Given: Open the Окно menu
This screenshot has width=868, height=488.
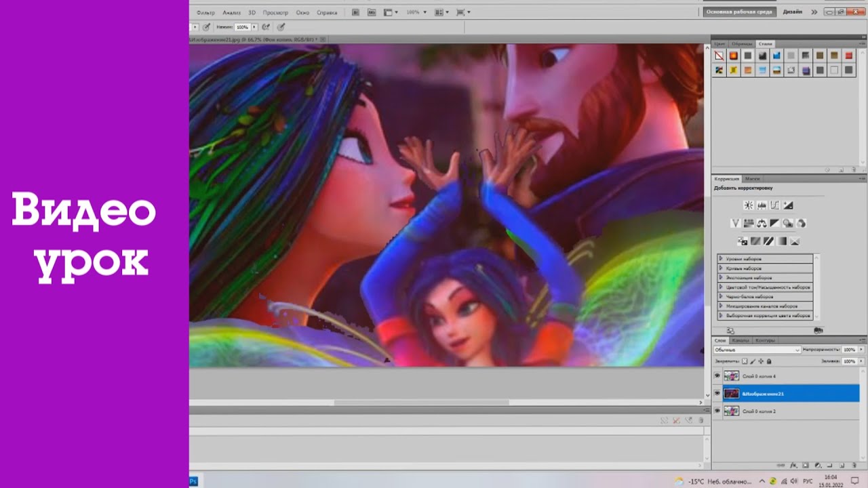Looking at the screenshot, I should tap(302, 12).
